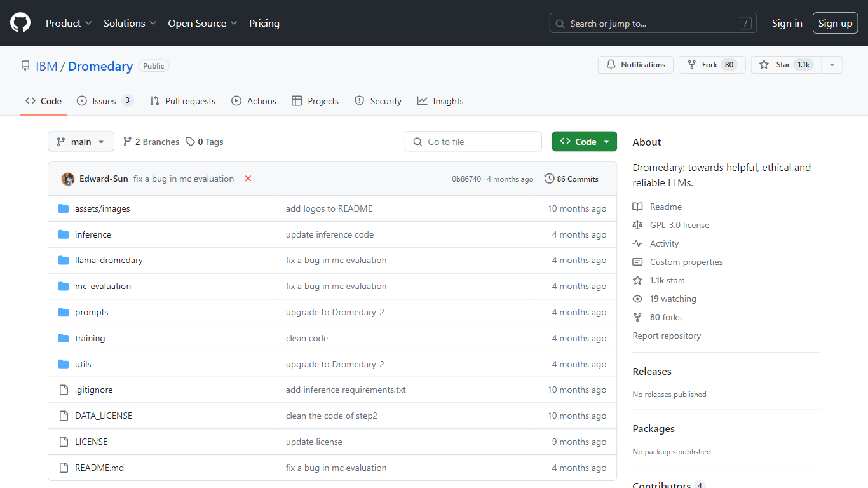The width and height of the screenshot is (868, 488).
Task: Open the 0 Tags page
Action: [205, 142]
